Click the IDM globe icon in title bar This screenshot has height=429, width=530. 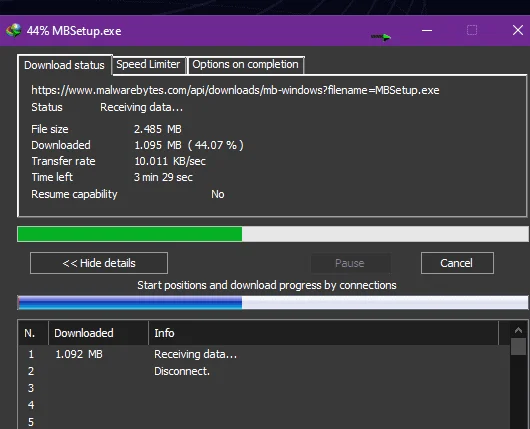[x=14, y=30]
